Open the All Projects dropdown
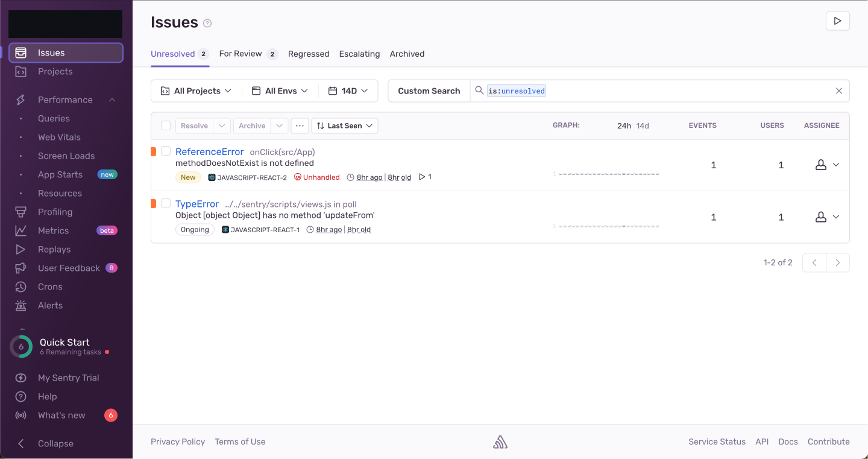 pos(197,91)
